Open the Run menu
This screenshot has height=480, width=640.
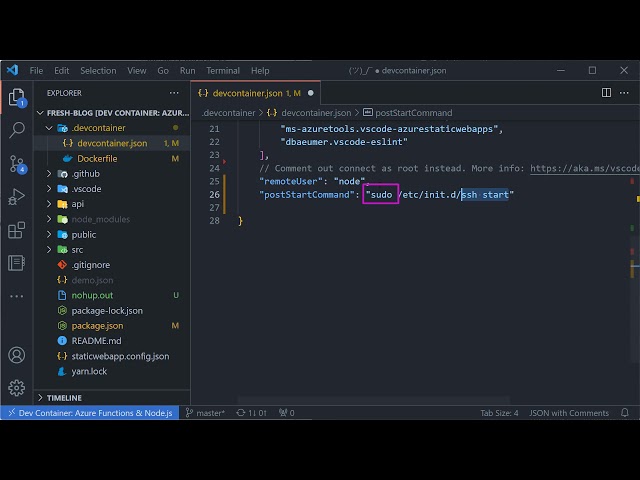pyautogui.click(x=187, y=71)
